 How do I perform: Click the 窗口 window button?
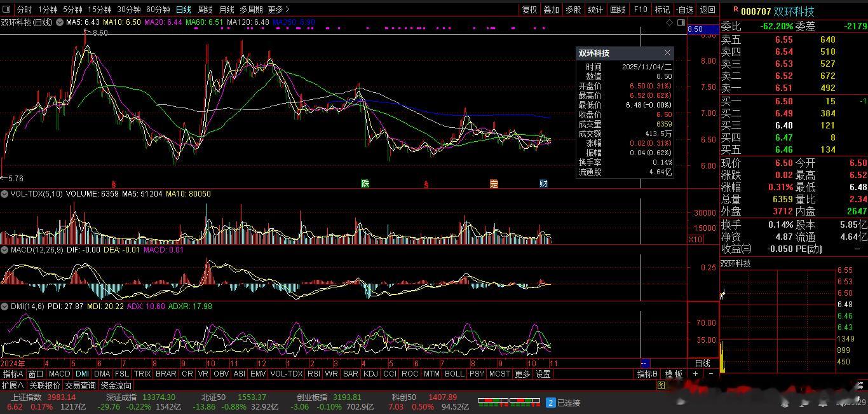(36, 374)
